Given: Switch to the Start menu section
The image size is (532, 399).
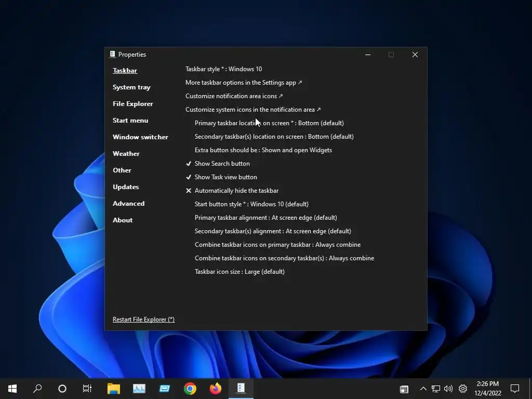Looking at the screenshot, I should tap(130, 121).
